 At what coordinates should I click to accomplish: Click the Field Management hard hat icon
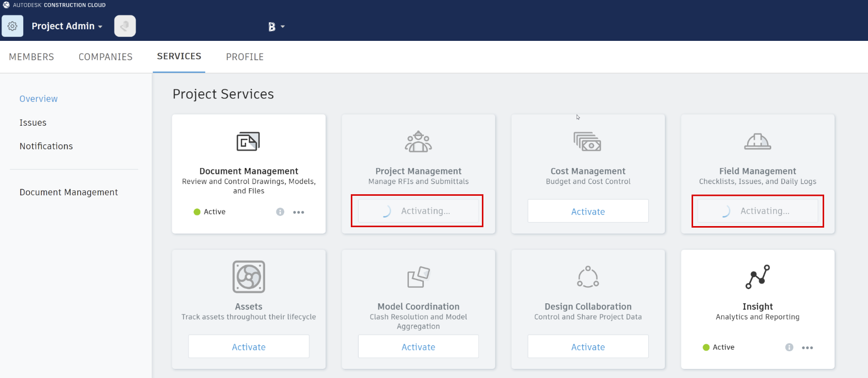tap(758, 142)
